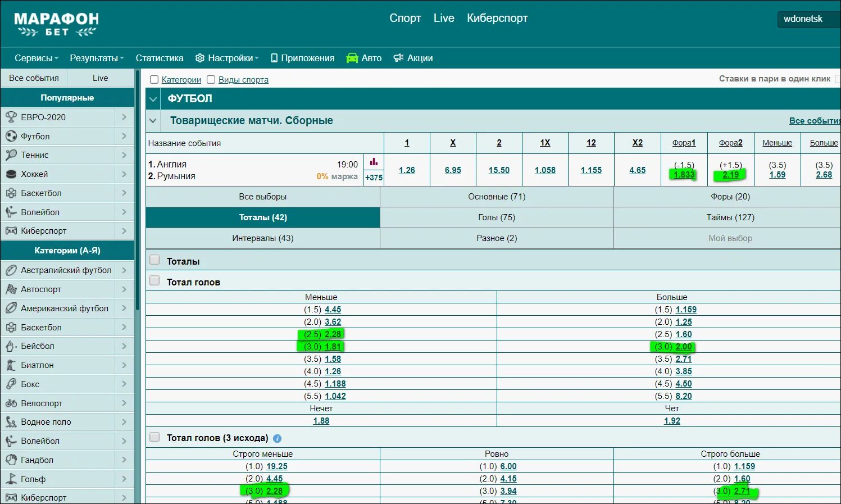Select Меньше (2.5) odds 2.28
841x504 pixels.
(x=333, y=334)
